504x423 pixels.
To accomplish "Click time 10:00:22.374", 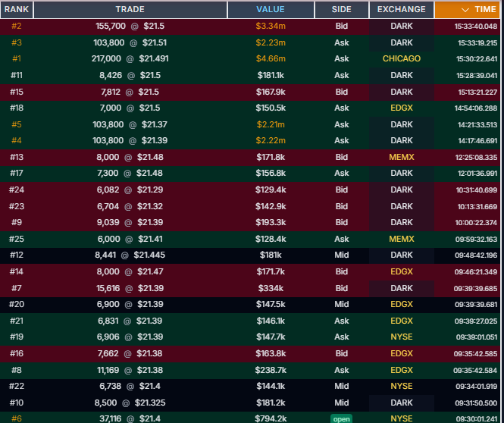I will point(476,222).
